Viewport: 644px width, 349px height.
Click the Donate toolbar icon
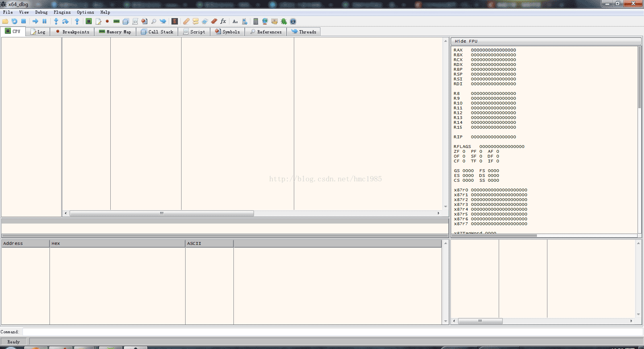click(275, 21)
